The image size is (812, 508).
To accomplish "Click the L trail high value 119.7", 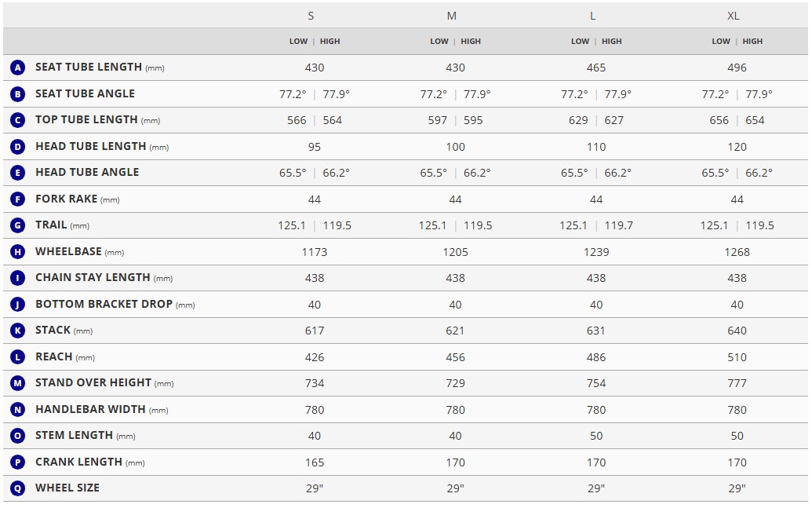I will 619,225.
